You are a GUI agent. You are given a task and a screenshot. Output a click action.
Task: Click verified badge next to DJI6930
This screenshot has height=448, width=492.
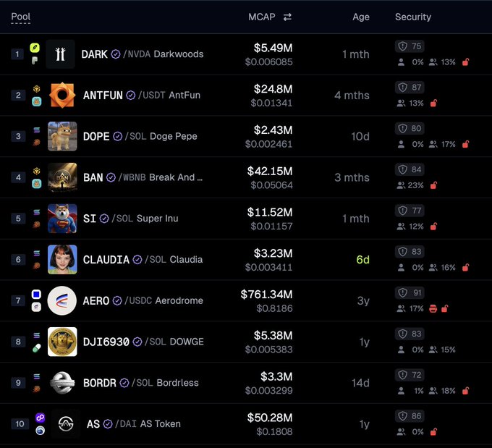coord(137,342)
